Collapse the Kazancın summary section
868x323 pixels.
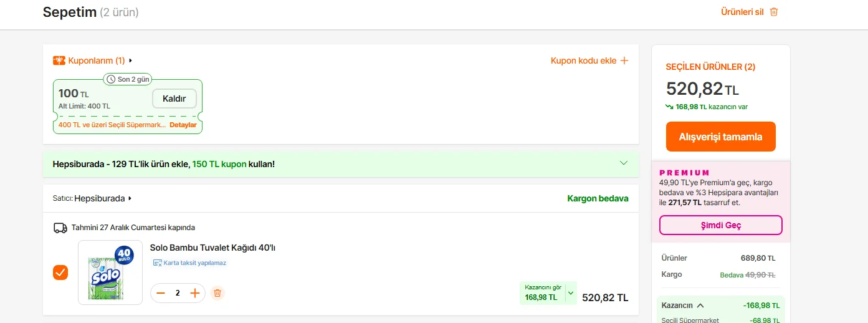point(700,306)
